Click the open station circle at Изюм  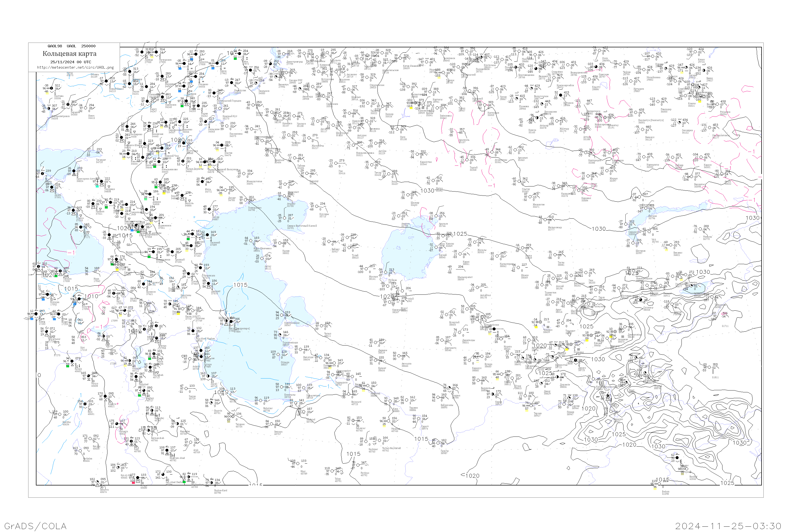point(85,109)
